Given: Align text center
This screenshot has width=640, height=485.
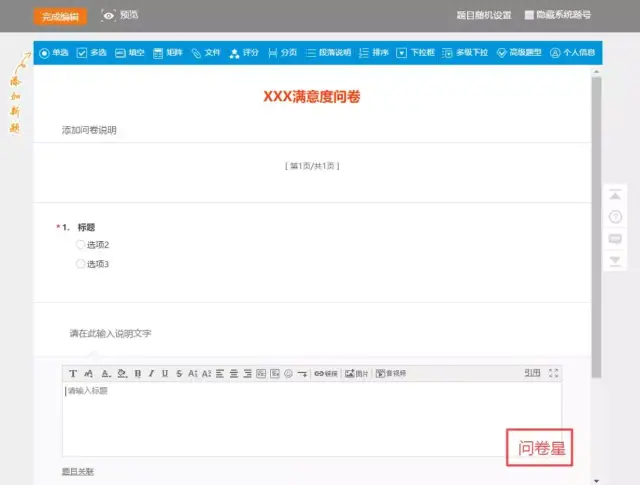Looking at the screenshot, I should 234,373.
